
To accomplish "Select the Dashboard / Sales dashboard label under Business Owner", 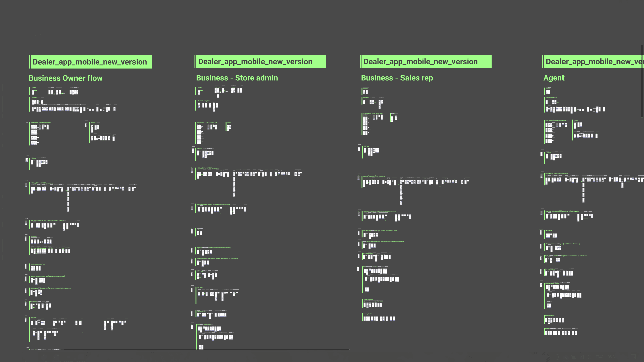I will (x=40, y=123).
